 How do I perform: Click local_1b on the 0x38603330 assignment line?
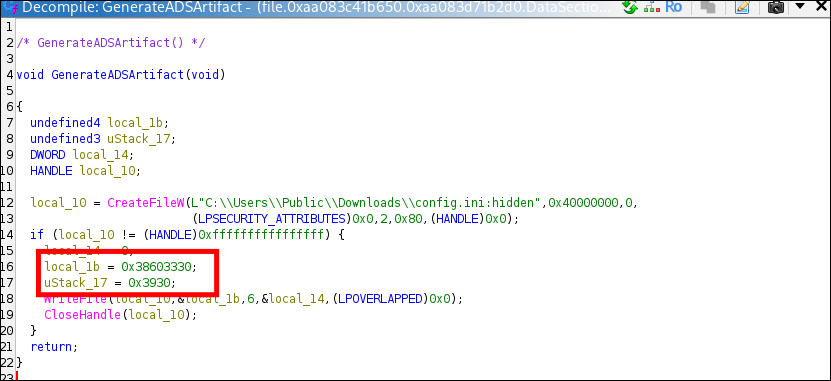pyautogui.click(x=73, y=267)
